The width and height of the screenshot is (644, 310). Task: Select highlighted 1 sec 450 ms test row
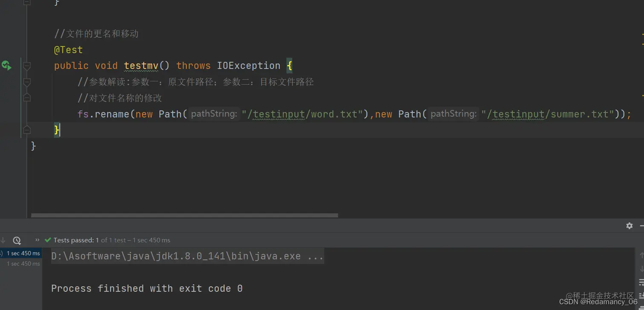(21, 253)
